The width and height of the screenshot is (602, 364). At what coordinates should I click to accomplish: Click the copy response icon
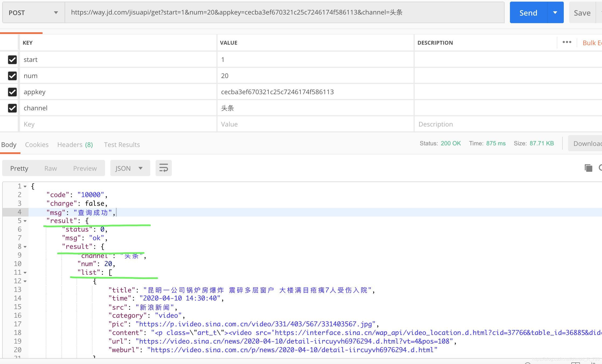pos(588,168)
